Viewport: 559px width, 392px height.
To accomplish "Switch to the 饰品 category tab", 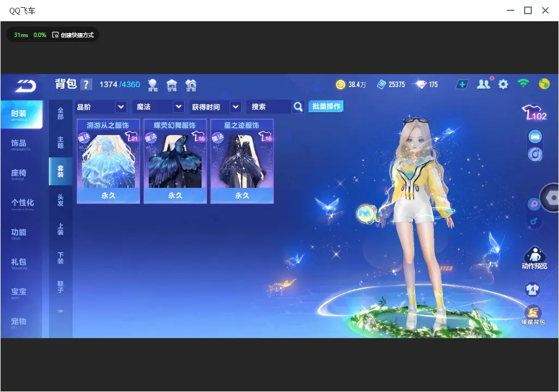I will click(21, 144).
